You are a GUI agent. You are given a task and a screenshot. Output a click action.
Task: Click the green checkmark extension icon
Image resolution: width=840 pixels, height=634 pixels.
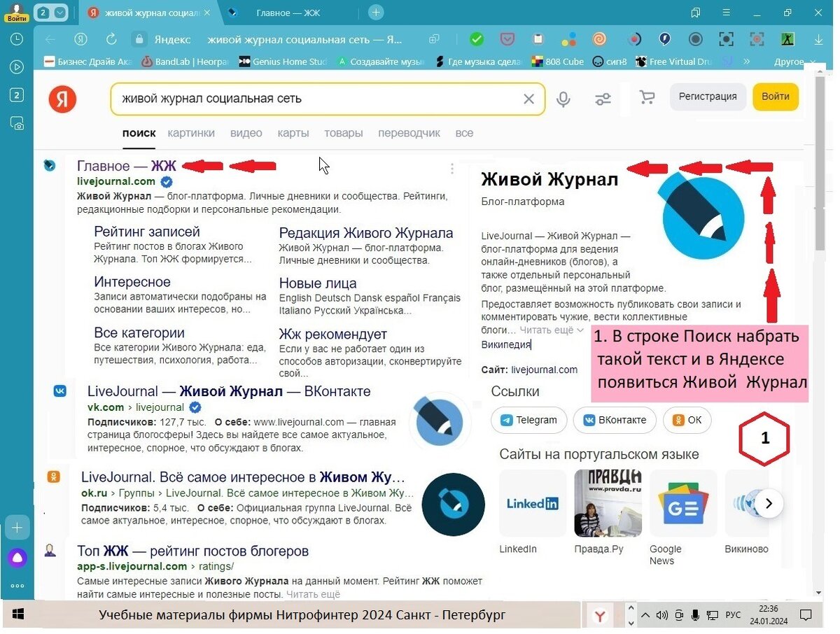click(x=477, y=39)
